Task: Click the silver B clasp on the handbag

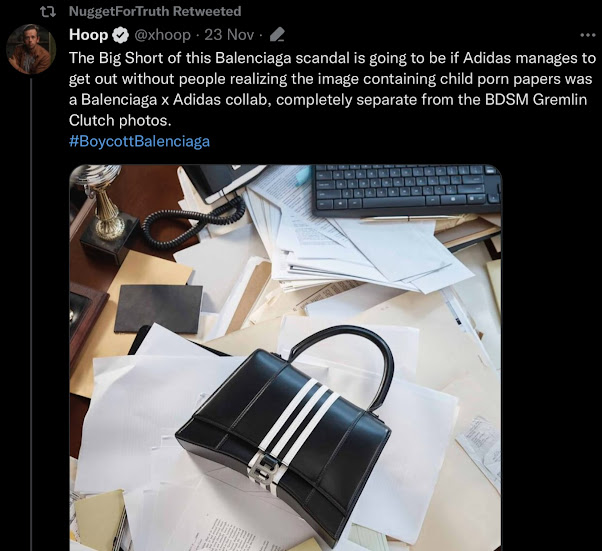Action: 261,469
